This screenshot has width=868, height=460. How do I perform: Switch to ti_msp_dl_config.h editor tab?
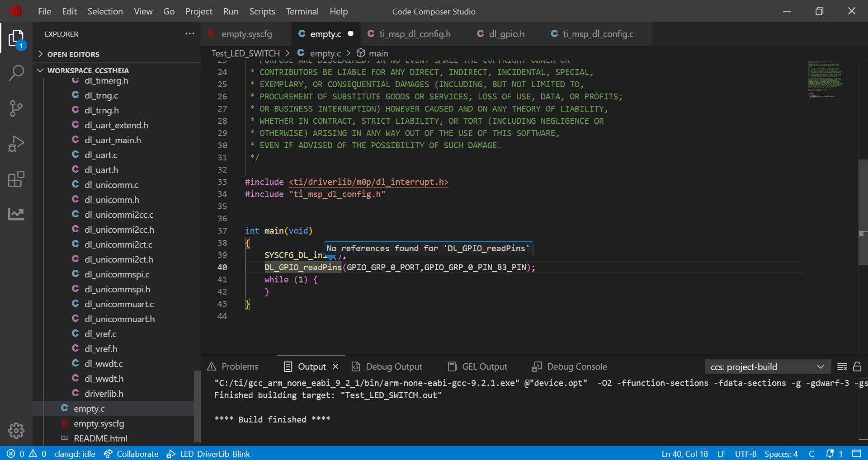(415, 34)
